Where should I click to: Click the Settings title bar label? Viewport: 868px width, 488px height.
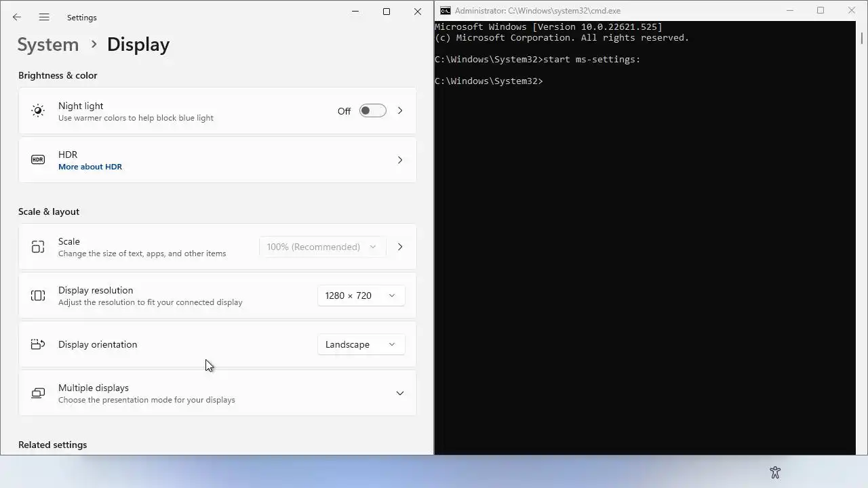pyautogui.click(x=82, y=18)
